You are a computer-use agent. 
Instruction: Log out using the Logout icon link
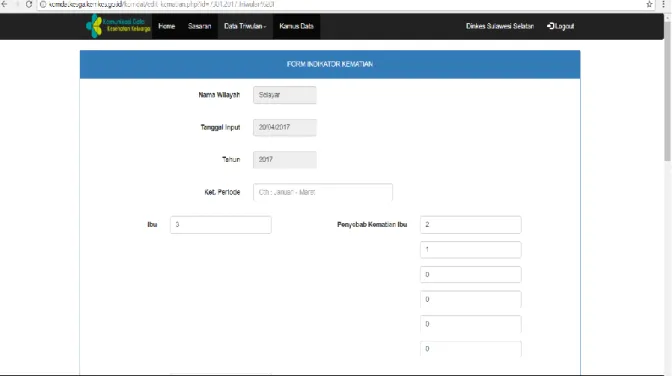(x=560, y=26)
